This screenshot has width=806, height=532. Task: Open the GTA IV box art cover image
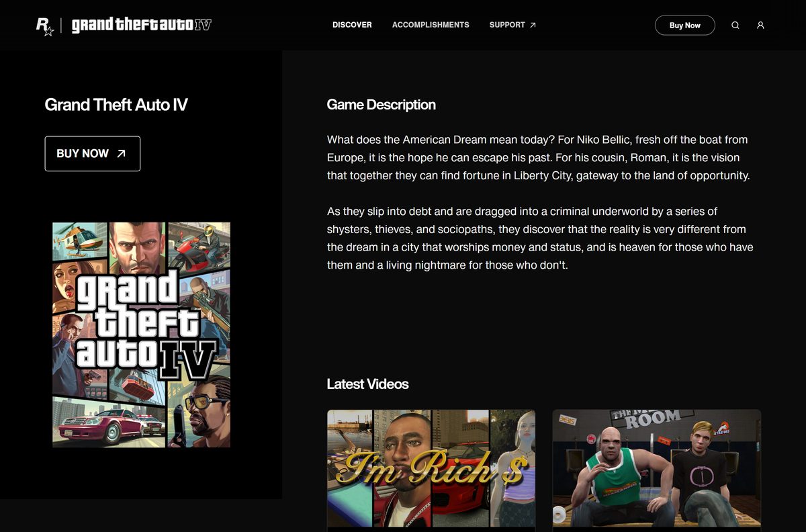click(x=142, y=335)
